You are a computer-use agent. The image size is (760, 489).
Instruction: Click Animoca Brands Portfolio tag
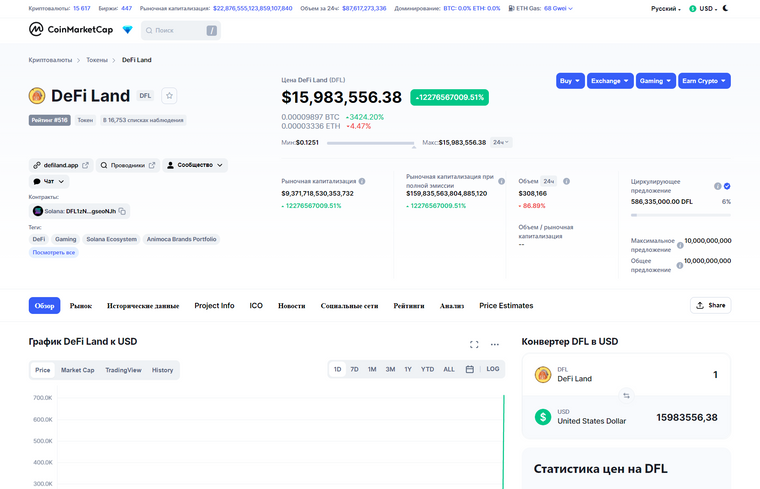(x=181, y=239)
